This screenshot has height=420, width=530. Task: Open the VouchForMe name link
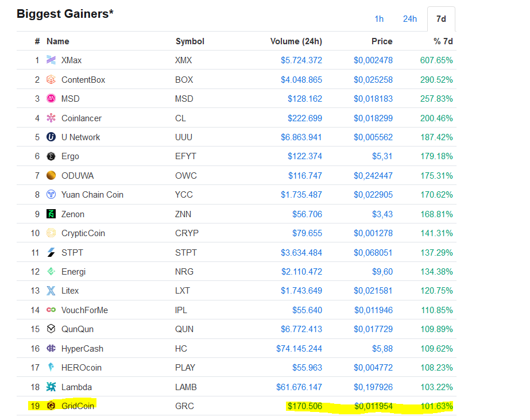tap(84, 310)
